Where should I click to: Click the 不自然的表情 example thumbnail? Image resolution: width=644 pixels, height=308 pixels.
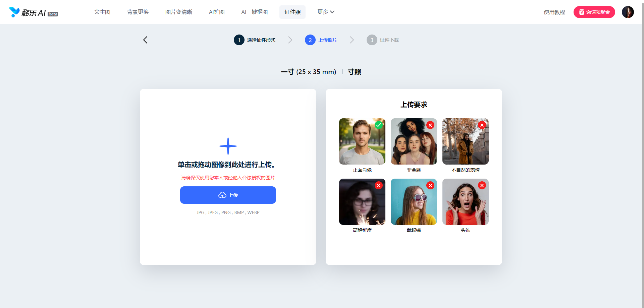pyautogui.click(x=465, y=141)
